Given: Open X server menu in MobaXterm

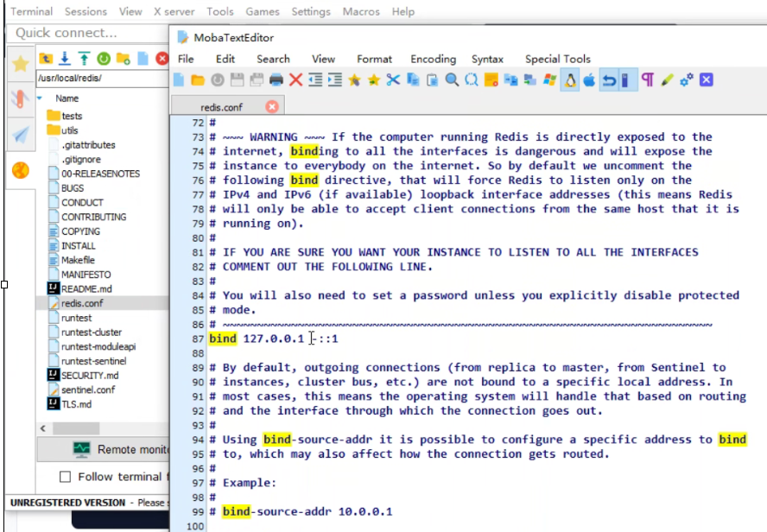Looking at the screenshot, I should click(x=174, y=12).
